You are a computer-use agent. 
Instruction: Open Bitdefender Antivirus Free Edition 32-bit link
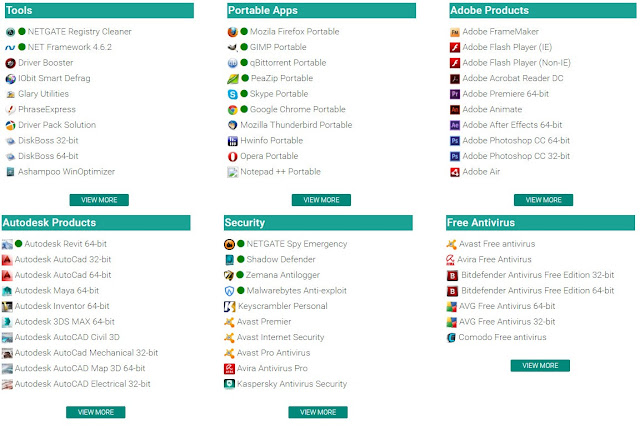[538, 275]
